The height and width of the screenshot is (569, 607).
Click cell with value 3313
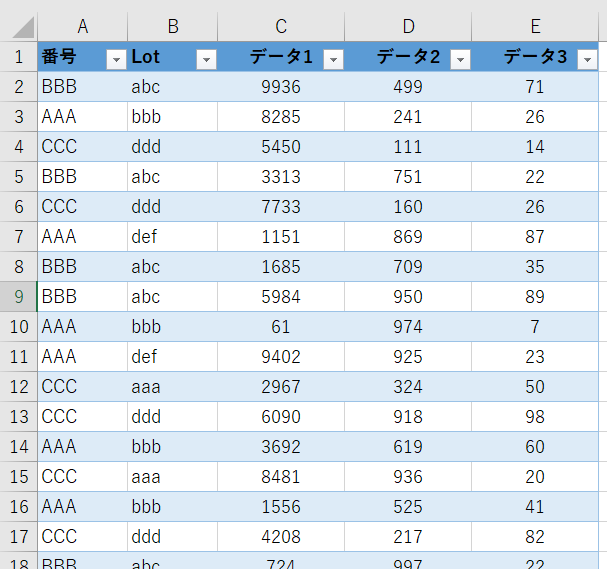[x=281, y=177]
